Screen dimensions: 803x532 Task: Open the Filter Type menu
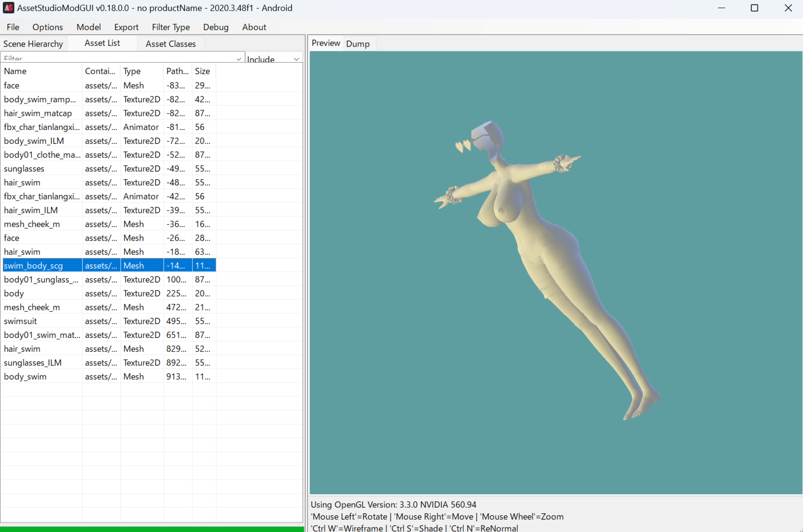171,27
